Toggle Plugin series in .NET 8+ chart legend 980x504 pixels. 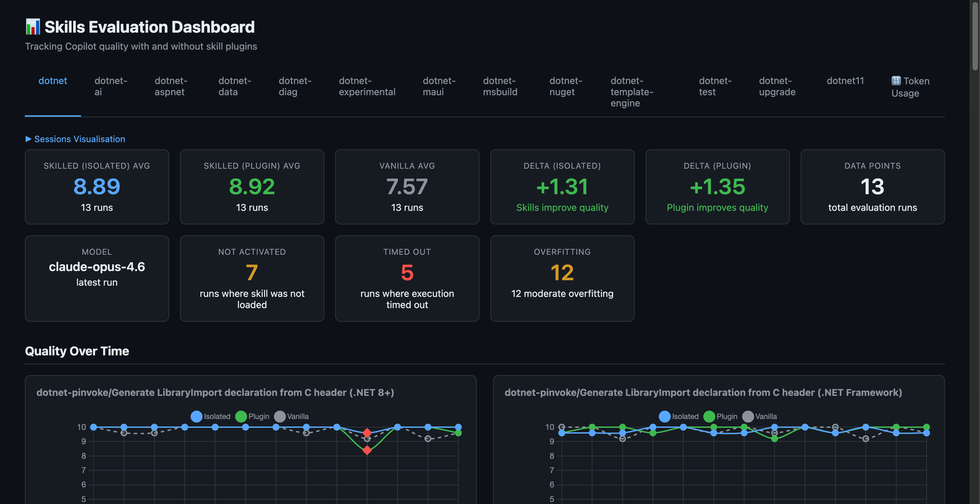(x=252, y=416)
